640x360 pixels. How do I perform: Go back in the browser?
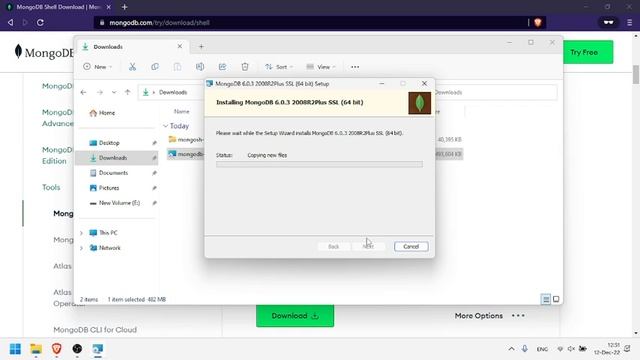tap(10, 22)
